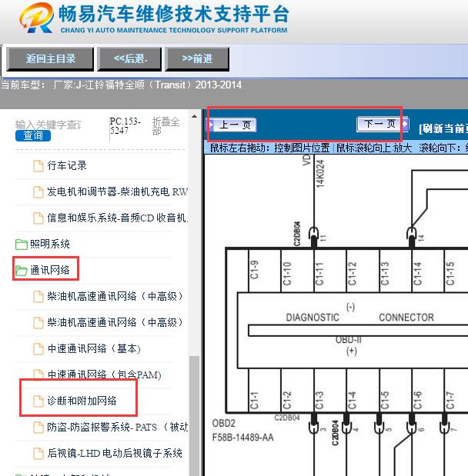The width and height of the screenshot is (468, 476).
Task: Collapse the 通讯网络 folder
Action: pyautogui.click(x=50, y=270)
